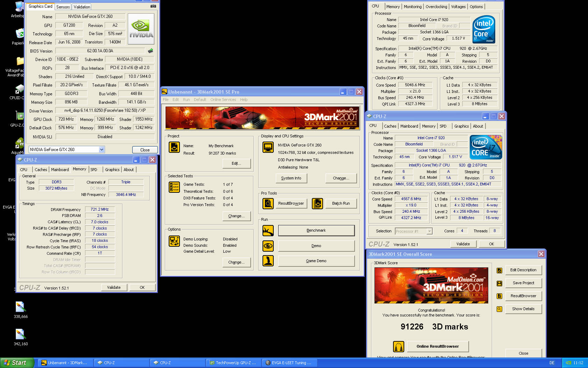Image resolution: width=588 pixels, height=368 pixels.
Task: Click the ResultBrowser icon in score window
Action: click(499, 296)
